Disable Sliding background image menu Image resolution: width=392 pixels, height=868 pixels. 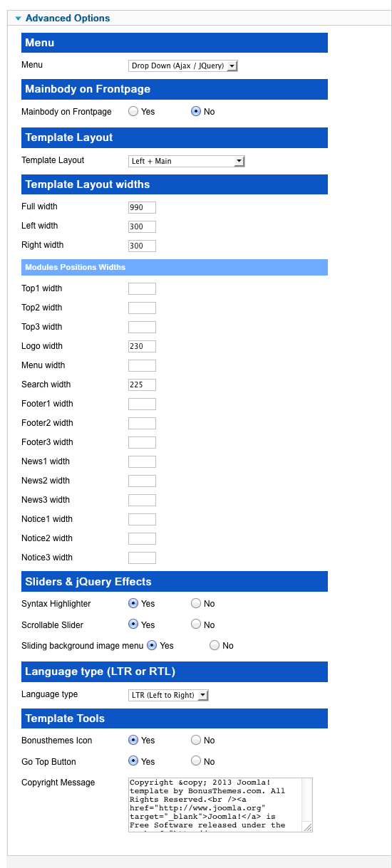(x=215, y=646)
